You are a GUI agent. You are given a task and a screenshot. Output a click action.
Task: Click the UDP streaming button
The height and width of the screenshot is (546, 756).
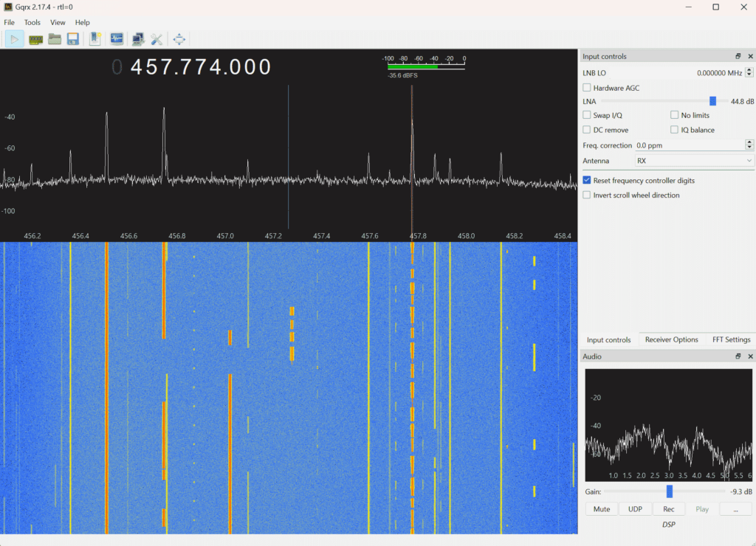pos(635,509)
